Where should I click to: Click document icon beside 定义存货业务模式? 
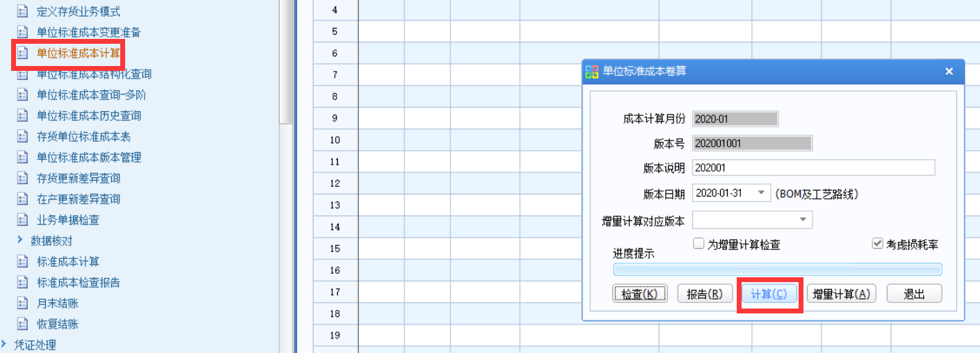pos(22,12)
